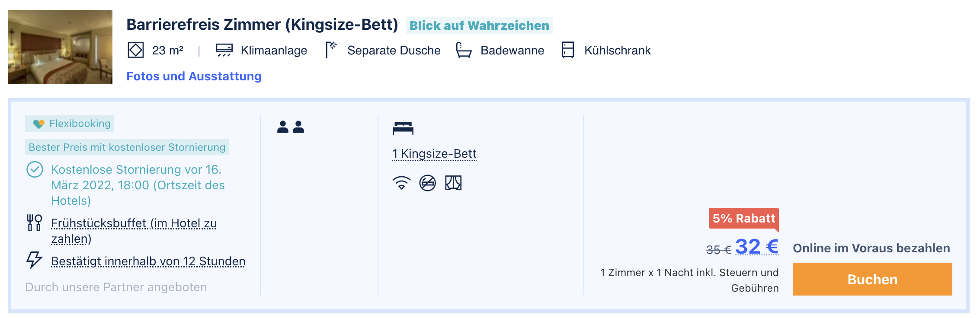Image resolution: width=980 pixels, height=318 pixels.
Task: Click the two-guests occupancy icon
Action: pos(291,127)
